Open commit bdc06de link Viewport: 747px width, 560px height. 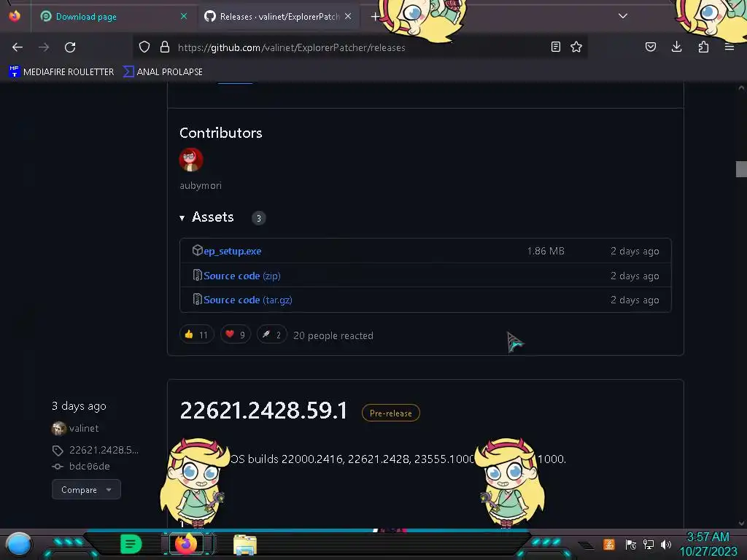90,466
